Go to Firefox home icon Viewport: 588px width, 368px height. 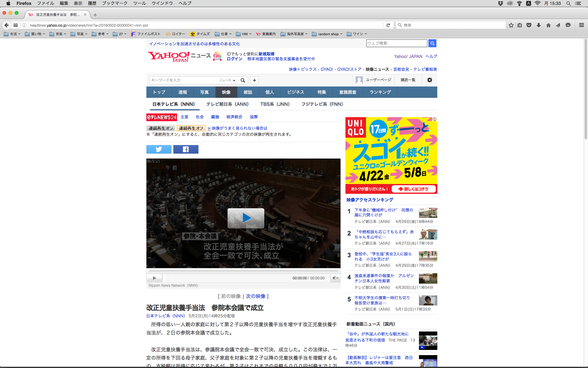point(548,25)
